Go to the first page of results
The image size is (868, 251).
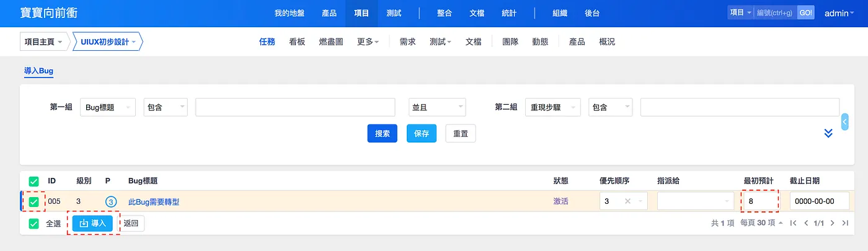793,223
